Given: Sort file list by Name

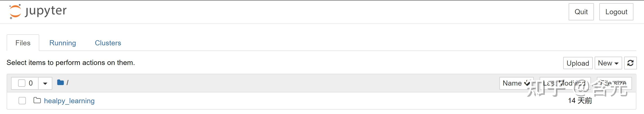Looking at the screenshot, I should (512, 83).
